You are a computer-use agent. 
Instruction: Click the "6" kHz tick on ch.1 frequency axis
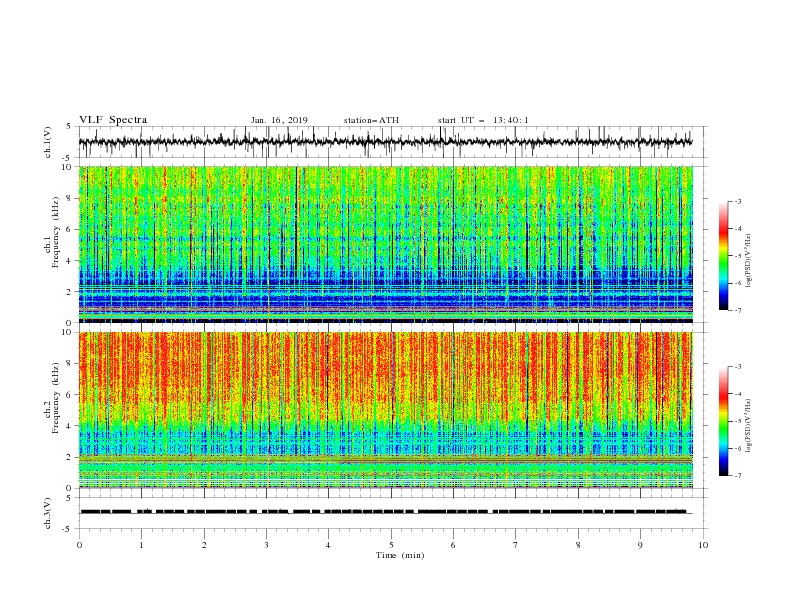70,230
